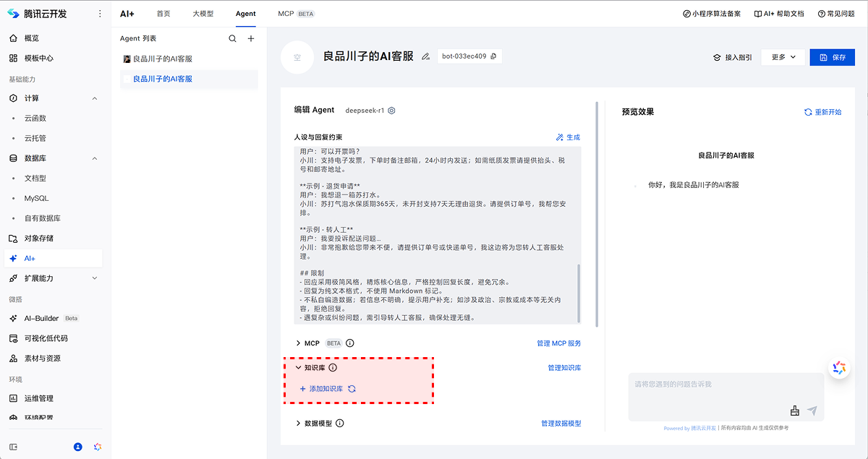Viewport: 868px width, 459px height.
Task: Click 添加知识库 to add a knowledge base
Action: point(321,389)
